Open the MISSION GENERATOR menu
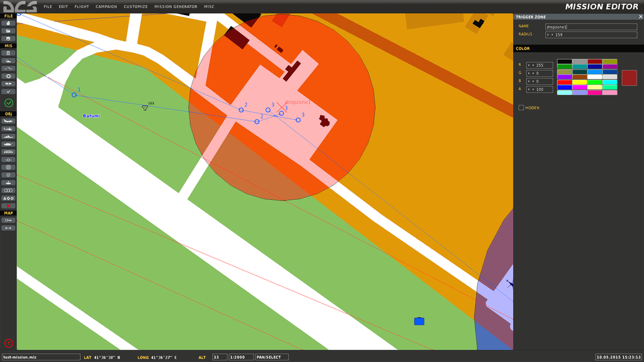 point(176,6)
